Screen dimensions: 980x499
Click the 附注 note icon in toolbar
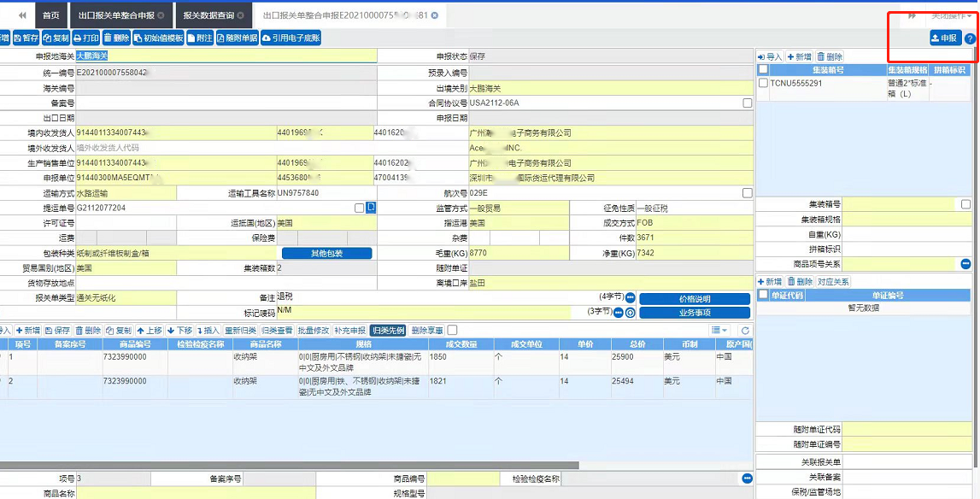(x=199, y=38)
